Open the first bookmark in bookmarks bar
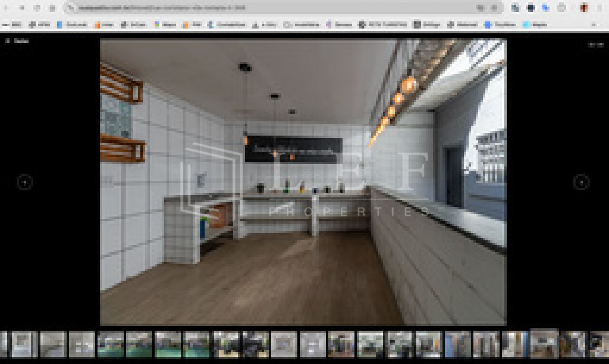 coord(12,25)
